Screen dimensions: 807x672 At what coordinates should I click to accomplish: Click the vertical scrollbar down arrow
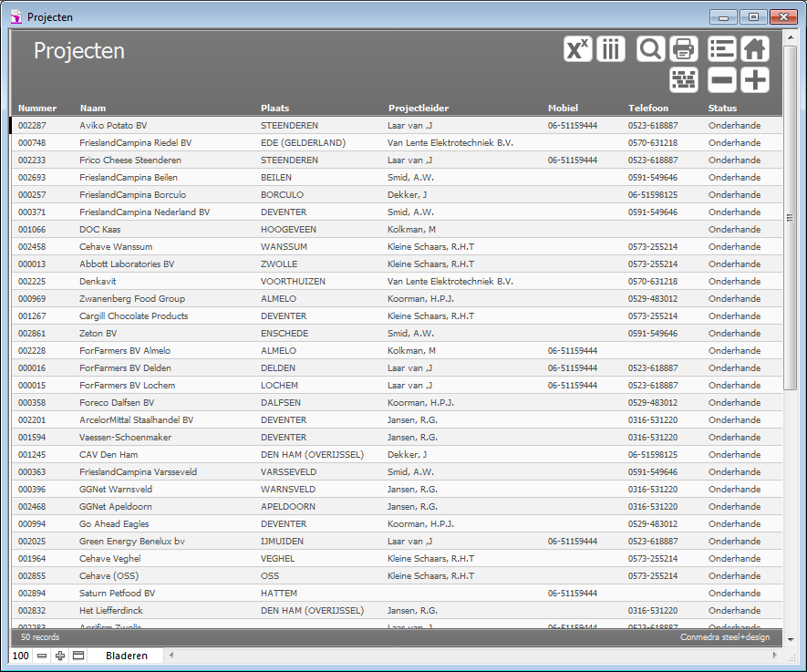[x=791, y=639]
